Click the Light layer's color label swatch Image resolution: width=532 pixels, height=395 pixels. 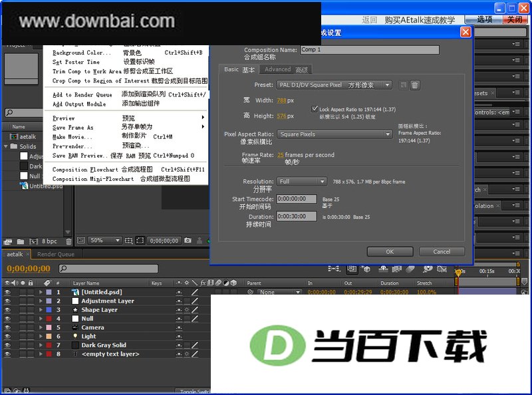[x=49, y=336]
